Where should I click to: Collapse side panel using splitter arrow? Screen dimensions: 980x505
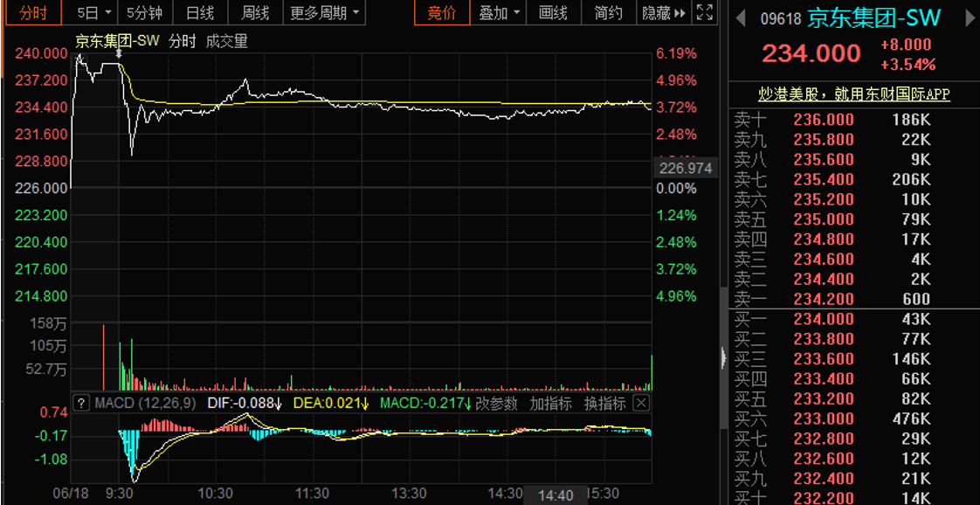point(722,358)
